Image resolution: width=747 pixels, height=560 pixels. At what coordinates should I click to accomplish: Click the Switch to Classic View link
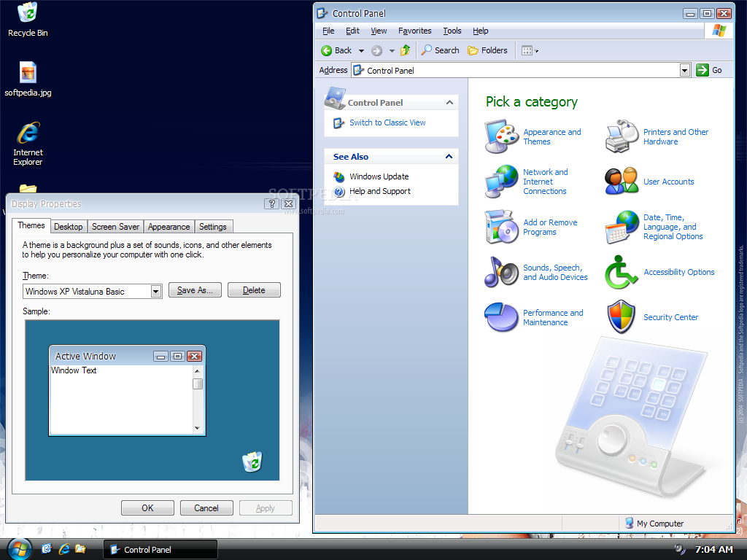pos(387,122)
